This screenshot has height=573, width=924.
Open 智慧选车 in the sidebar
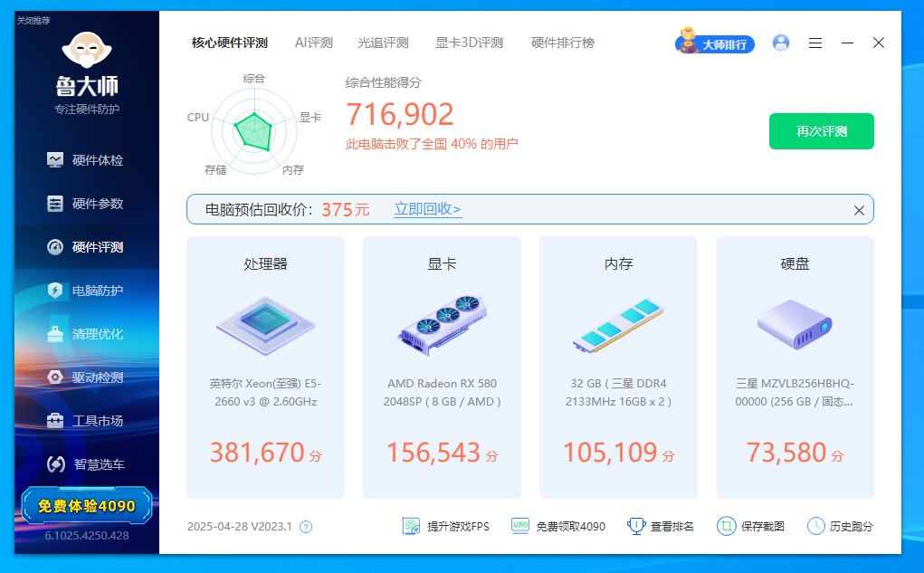point(87,464)
